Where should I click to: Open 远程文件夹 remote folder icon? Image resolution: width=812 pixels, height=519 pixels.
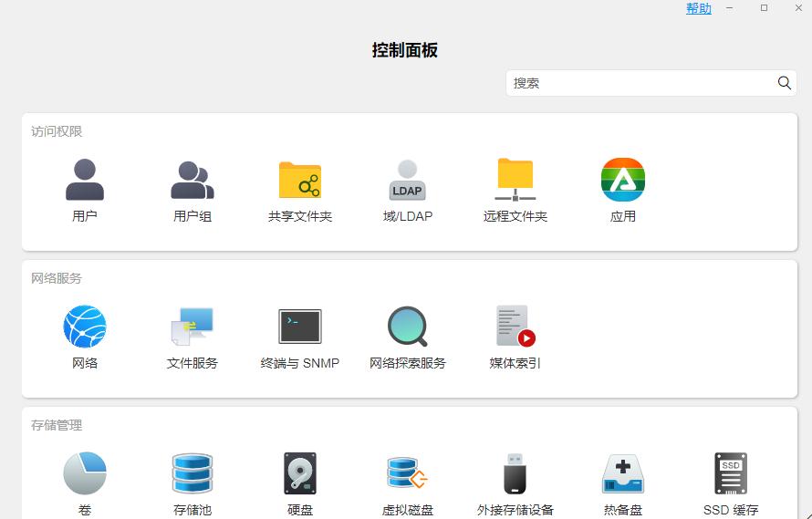point(515,181)
